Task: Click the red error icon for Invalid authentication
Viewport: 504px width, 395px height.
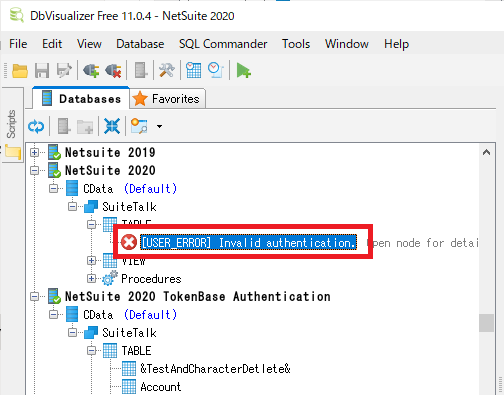Action: (x=129, y=242)
